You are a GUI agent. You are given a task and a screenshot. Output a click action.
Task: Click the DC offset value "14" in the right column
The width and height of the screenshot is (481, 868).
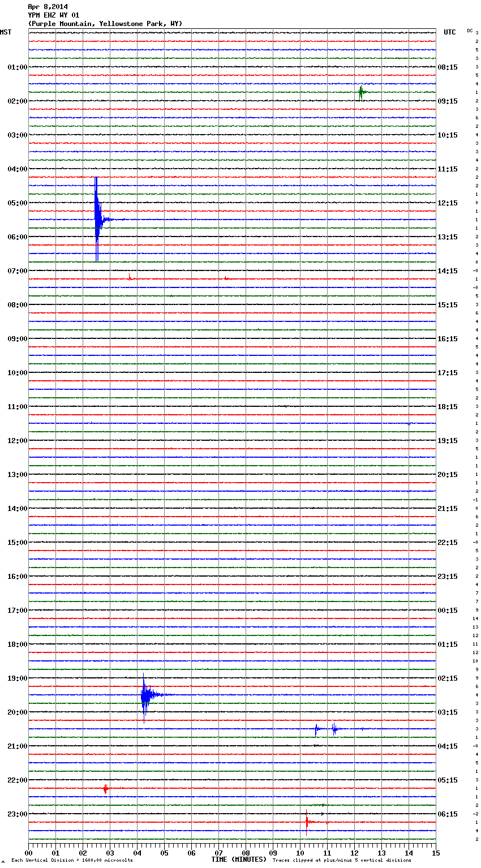pyautogui.click(x=475, y=619)
